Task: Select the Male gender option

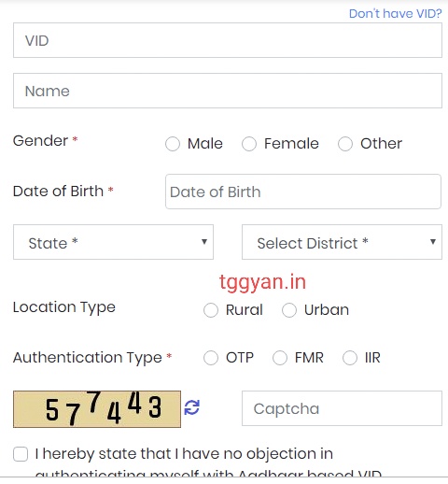Action: coord(173,144)
